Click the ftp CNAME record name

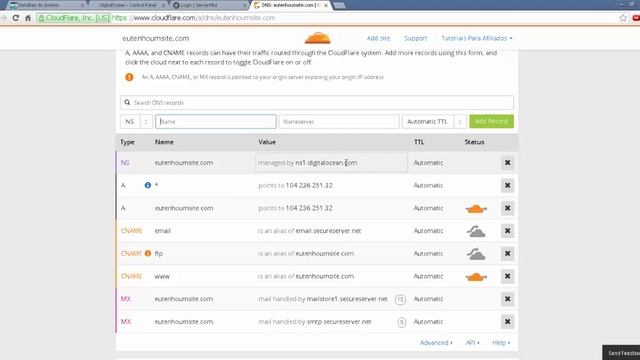(158, 253)
